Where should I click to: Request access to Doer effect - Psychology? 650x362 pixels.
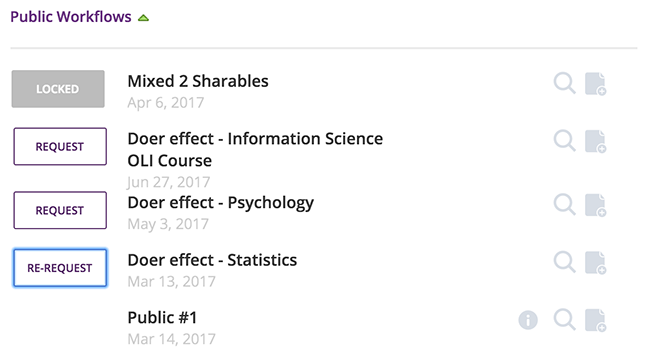[x=60, y=210]
